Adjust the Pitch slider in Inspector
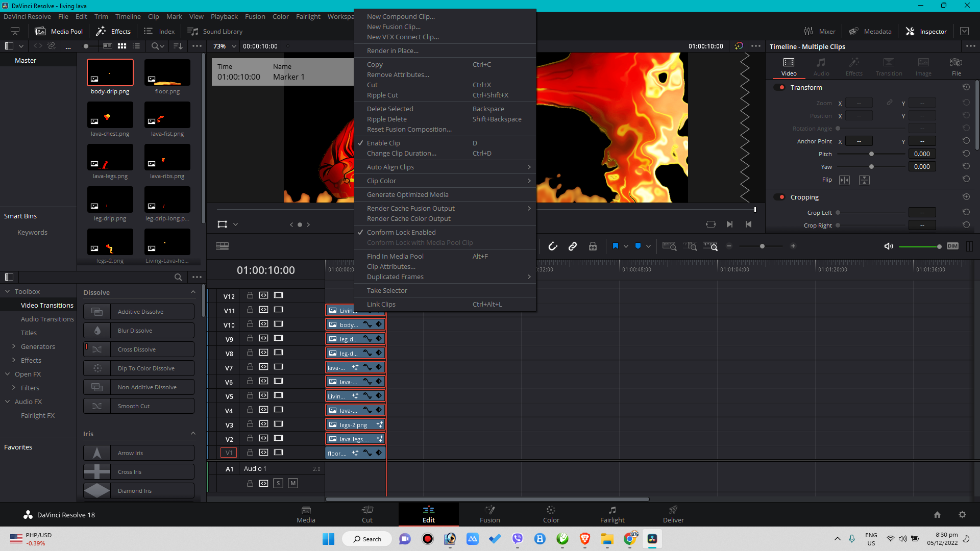The height and width of the screenshot is (551, 980). click(871, 154)
